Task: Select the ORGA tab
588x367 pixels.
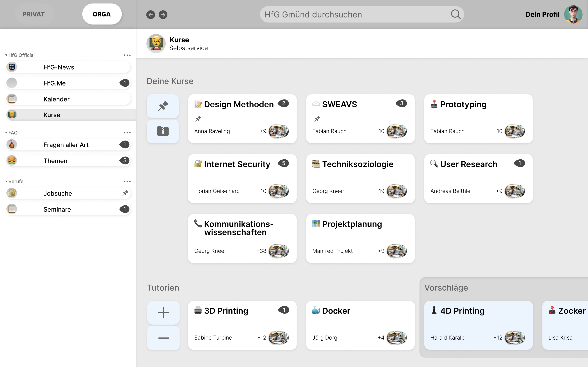Action: (x=102, y=14)
